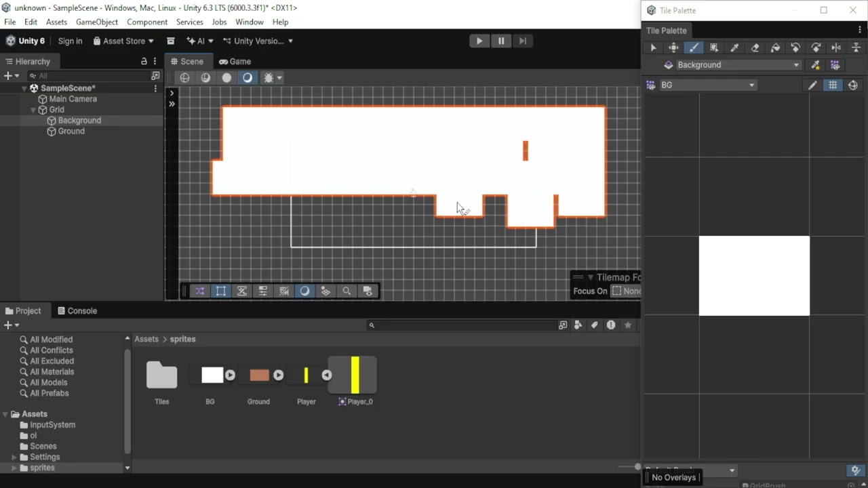868x488 pixels.
Task: Click the Step frame button
Action: pyautogui.click(x=523, y=41)
